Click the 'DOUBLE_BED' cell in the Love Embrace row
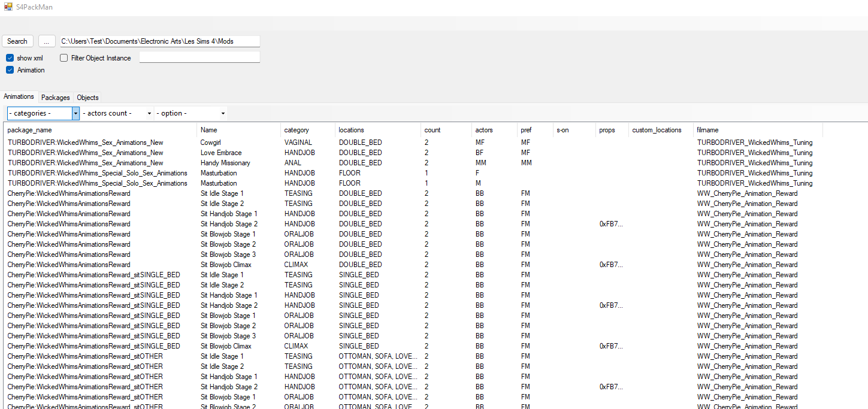The image size is (868, 409). tap(361, 153)
